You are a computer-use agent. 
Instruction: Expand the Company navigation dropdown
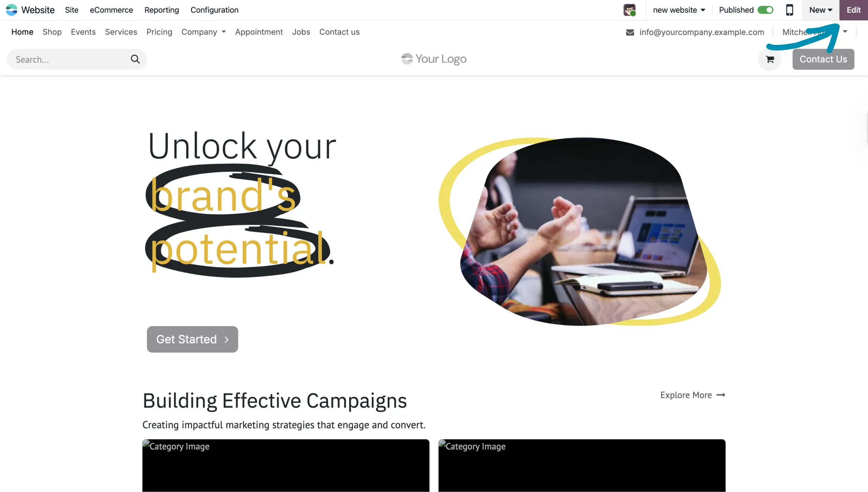click(203, 32)
